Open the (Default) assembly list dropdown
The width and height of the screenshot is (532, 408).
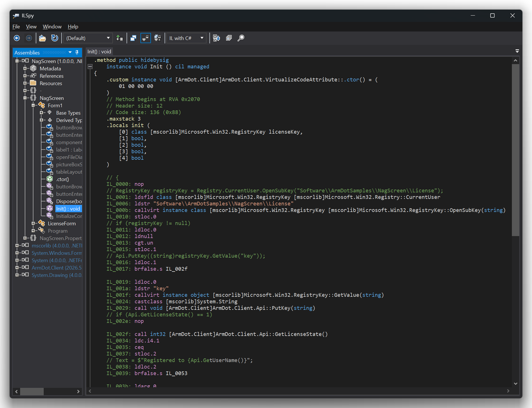point(88,38)
